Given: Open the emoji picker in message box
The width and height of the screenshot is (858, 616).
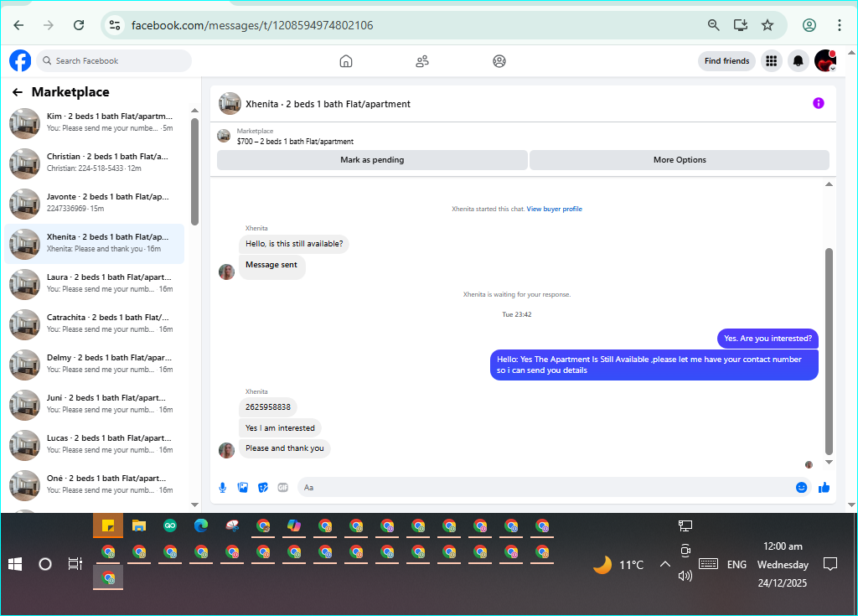Looking at the screenshot, I should (x=801, y=487).
